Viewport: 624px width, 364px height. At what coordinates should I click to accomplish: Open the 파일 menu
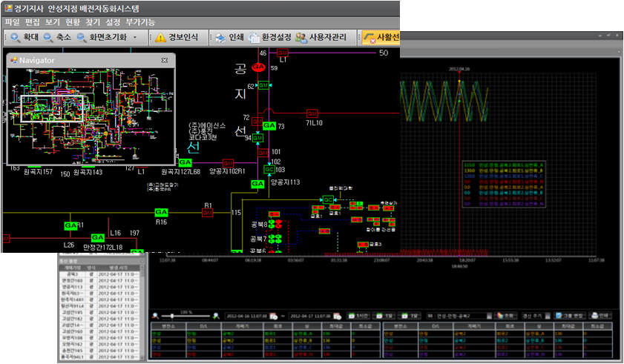pos(12,23)
